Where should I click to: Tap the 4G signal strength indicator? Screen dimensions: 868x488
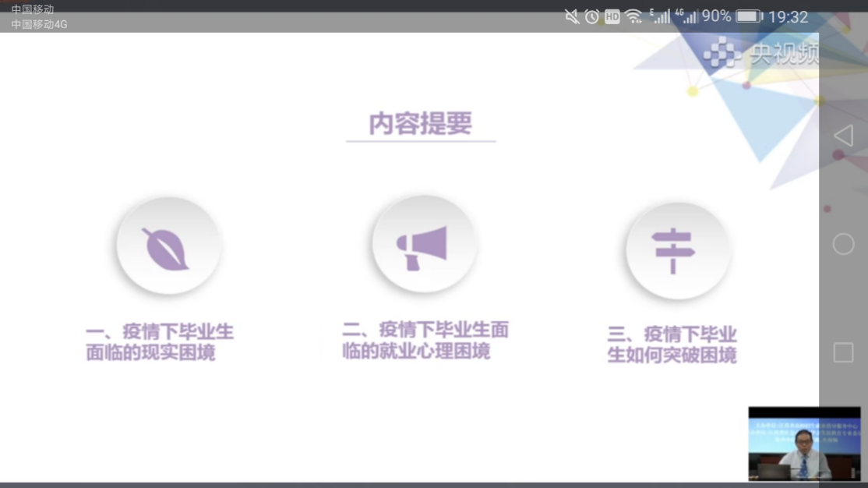(x=687, y=16)
